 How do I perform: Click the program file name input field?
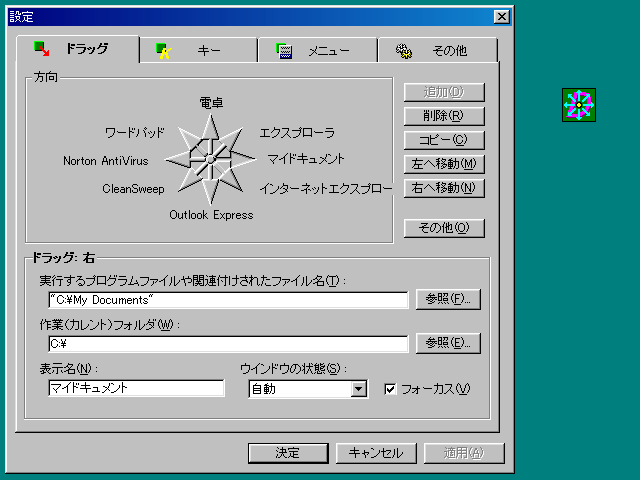[x=228, y=300]
